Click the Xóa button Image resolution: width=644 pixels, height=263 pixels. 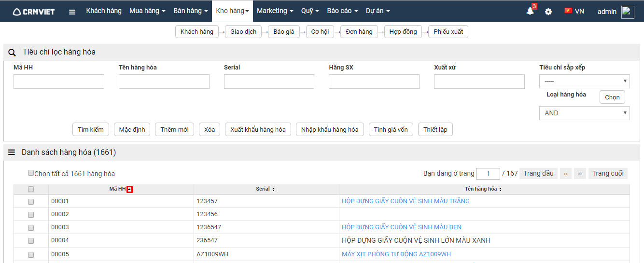pos(210,129)
